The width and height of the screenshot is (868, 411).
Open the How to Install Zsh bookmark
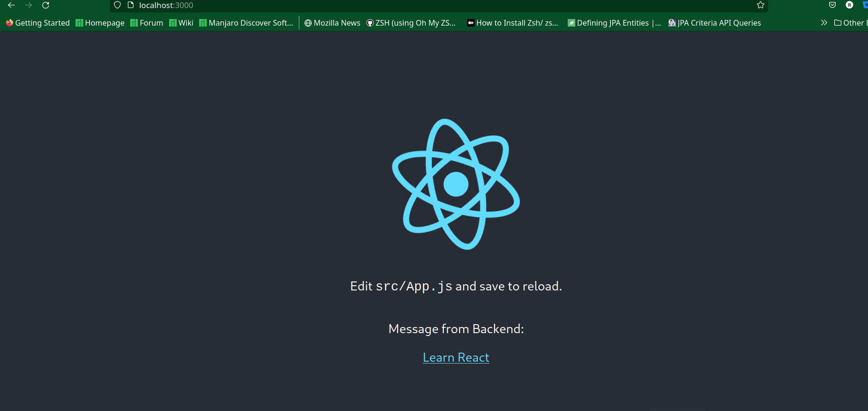513,23
